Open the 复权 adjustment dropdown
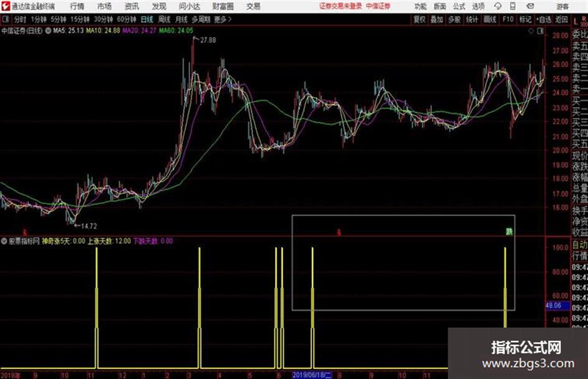This screenshot has height=379, width=588. pyautogui.click(x=419, y=19)
